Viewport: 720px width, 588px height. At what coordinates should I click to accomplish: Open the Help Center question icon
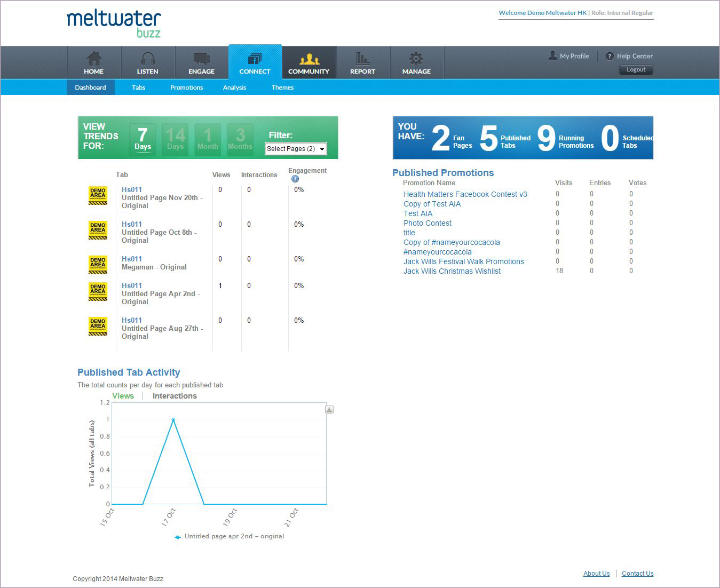[610, 56]
